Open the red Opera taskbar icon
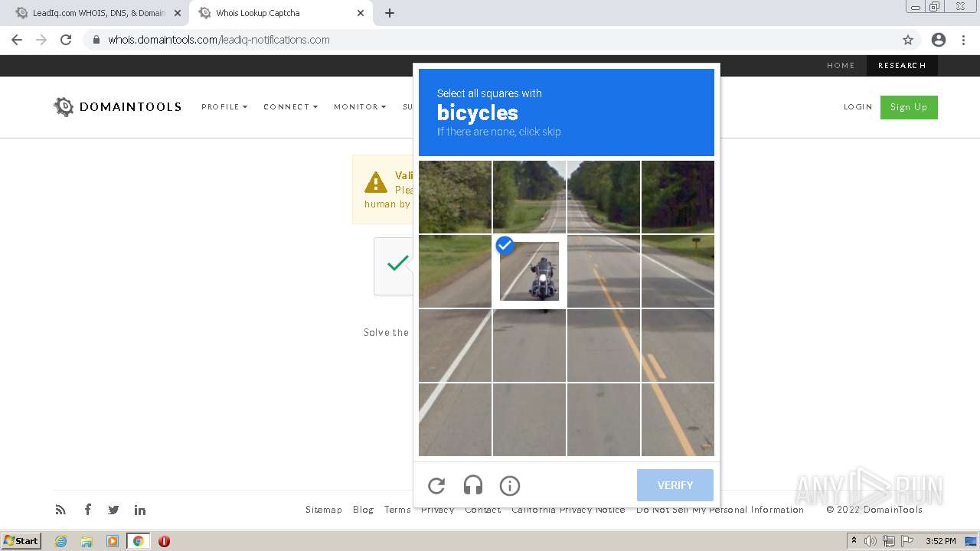This screenshot has width=980, height=551. point(164,541)
